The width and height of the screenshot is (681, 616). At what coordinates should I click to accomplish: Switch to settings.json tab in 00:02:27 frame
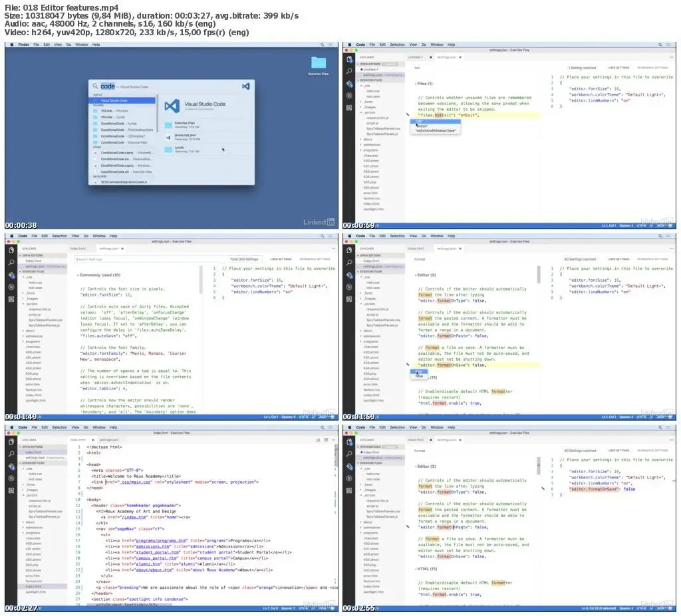click(x=108, y=440)
